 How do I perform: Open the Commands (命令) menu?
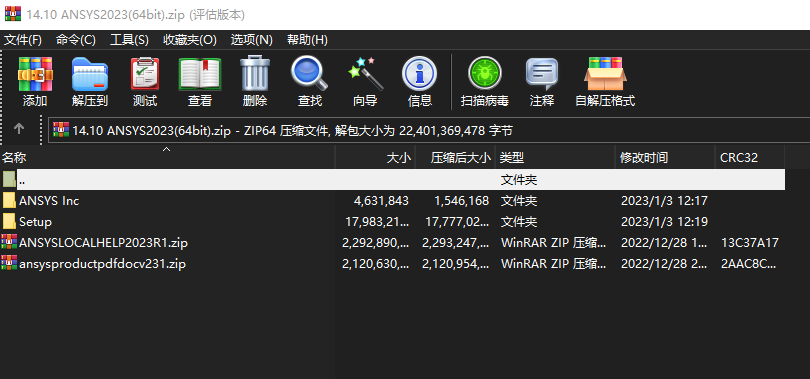pos(75,40)
